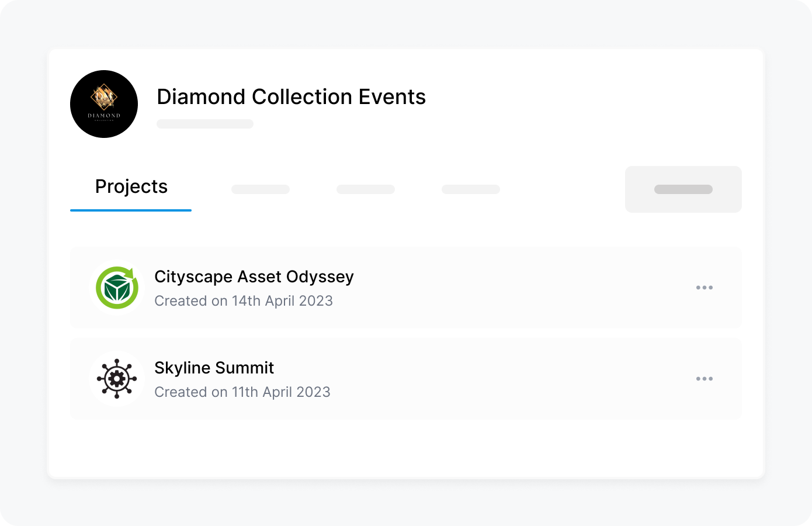Image resolution: width=812 pixels, height=526 pixels.
Task: Click the Created on 14th April 2023 text
Action: point(244,300)
